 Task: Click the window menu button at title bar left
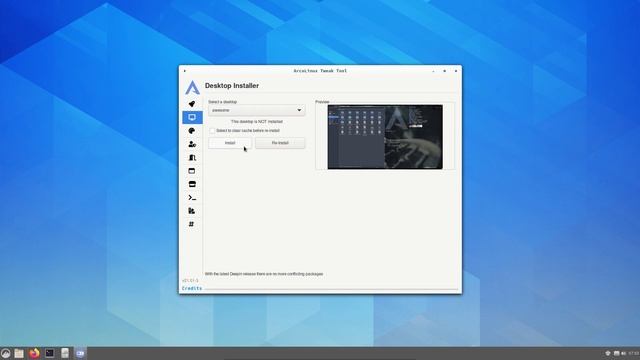184,71
